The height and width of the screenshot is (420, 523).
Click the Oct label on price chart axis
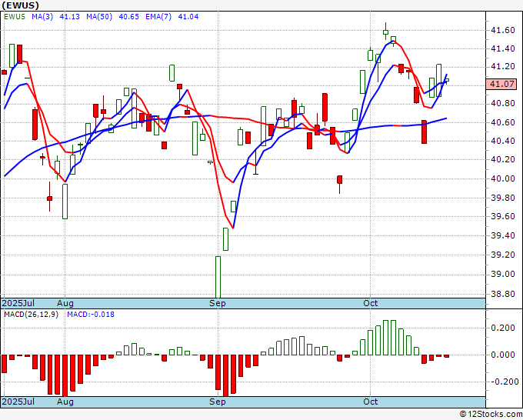click(370, 303)
